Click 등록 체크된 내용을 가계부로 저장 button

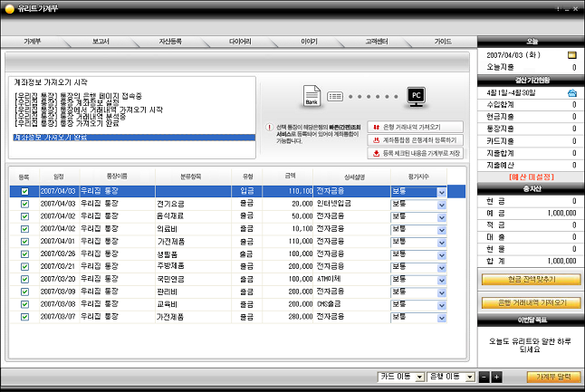416,153
